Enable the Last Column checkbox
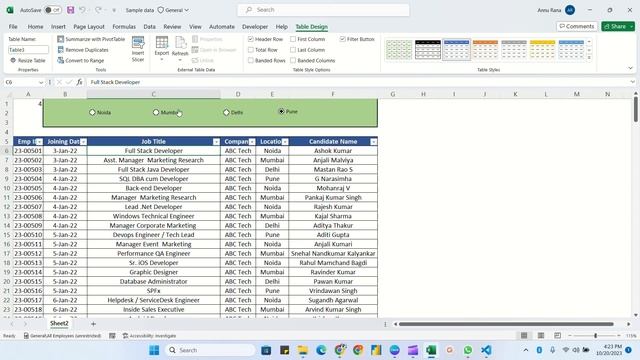Viewport: 640px width, 360px height. pos(293,50)
